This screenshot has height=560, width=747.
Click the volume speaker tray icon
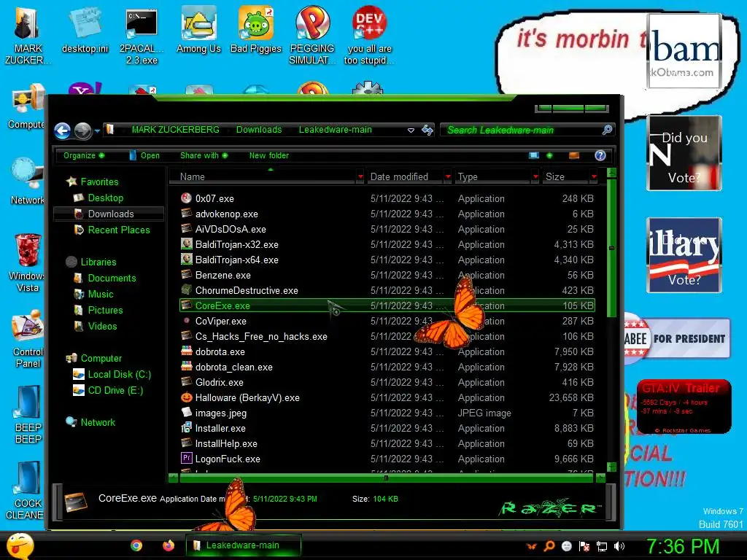[x=619, y=546]
